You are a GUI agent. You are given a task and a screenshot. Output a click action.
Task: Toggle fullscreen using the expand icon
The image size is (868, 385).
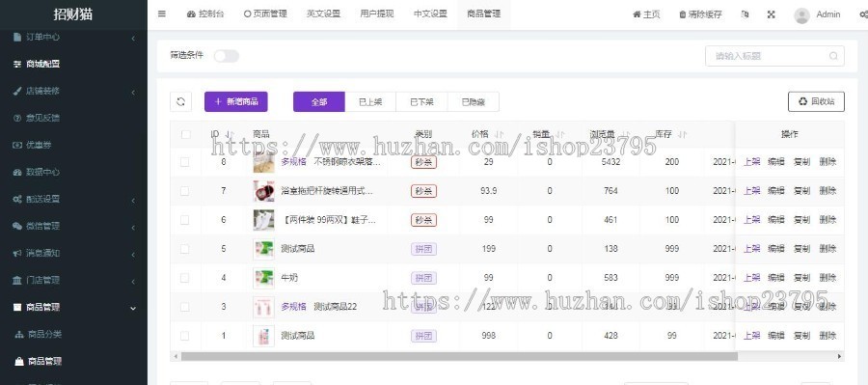[x=772, y=14]
